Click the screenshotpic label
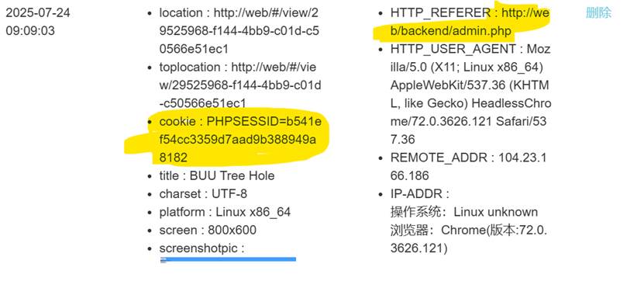 pyautogui.click(x=201, y=248)
